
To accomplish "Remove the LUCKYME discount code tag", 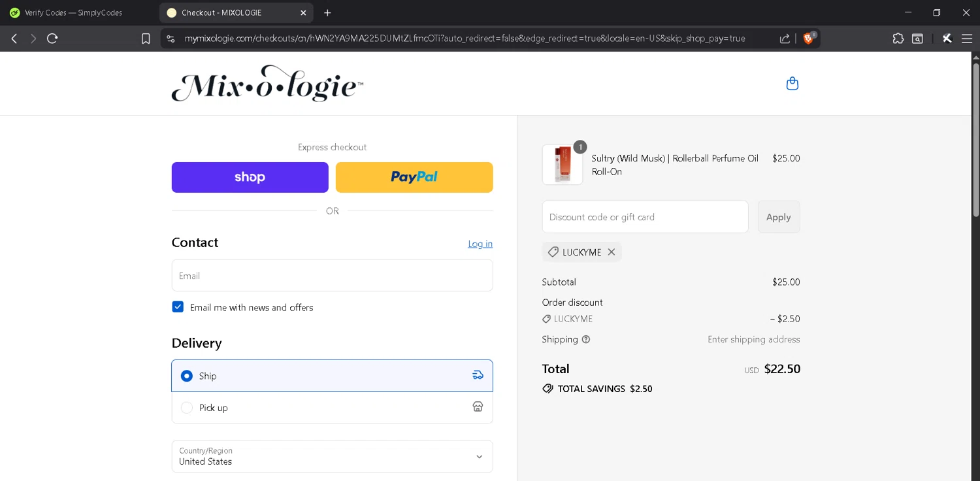I will 611,252.
